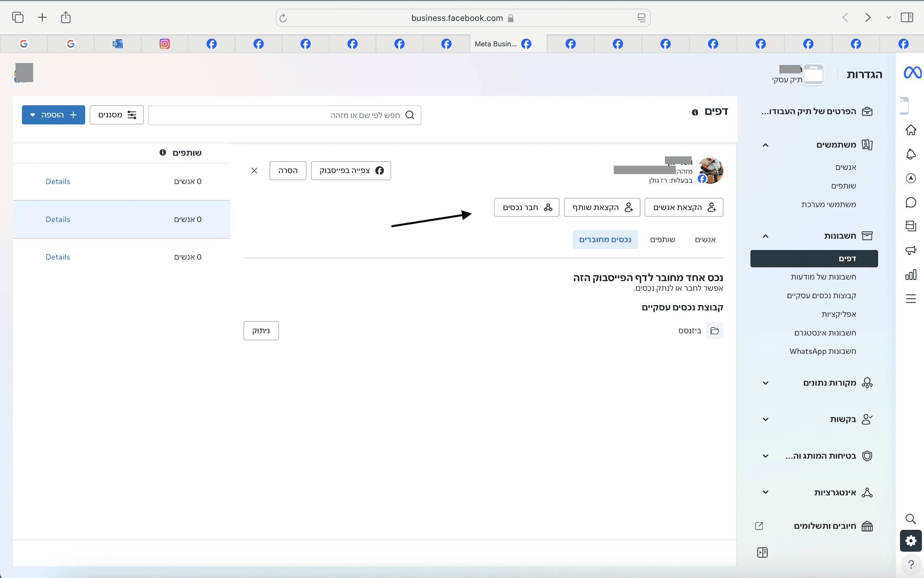Viewport: 924px width, 578px height.
Task: Open external link icon next to חיובים ותשלומים
Action: pyautogui.click(x=759, y=526)
